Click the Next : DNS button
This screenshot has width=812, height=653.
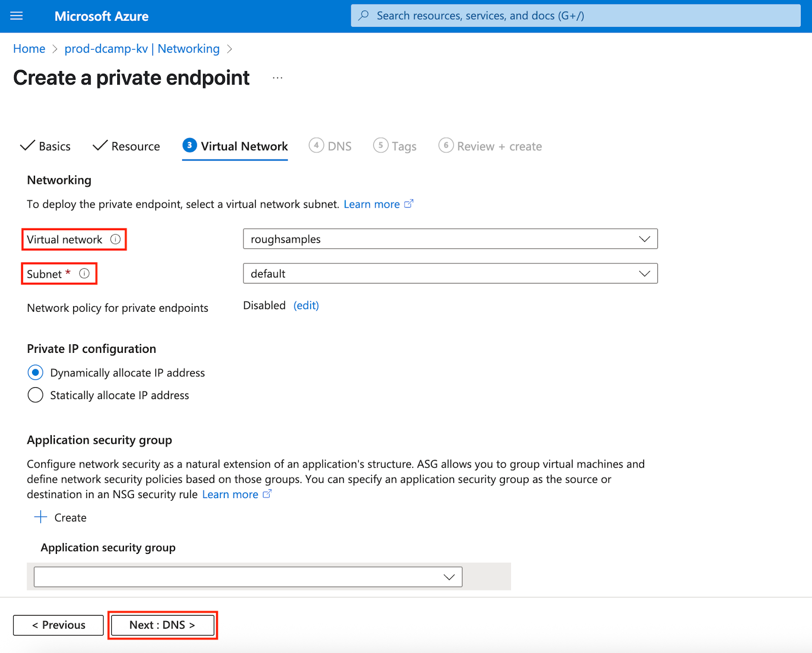pos(162,625)
